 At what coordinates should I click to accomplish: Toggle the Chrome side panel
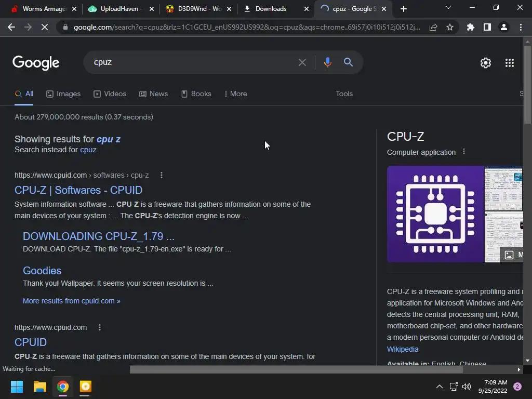tap(487, 27)
